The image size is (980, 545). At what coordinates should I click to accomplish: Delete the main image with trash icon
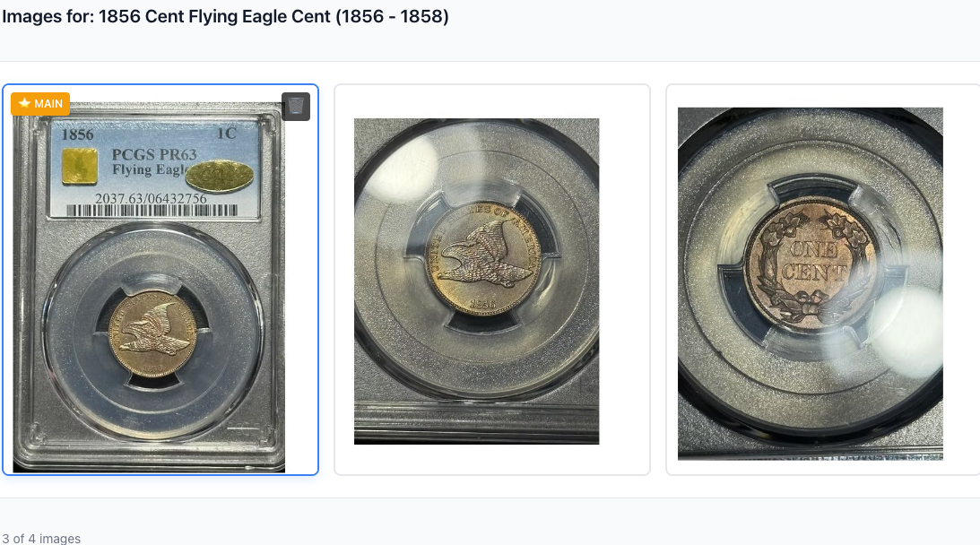pyautogui.click(x=296, y=107)
